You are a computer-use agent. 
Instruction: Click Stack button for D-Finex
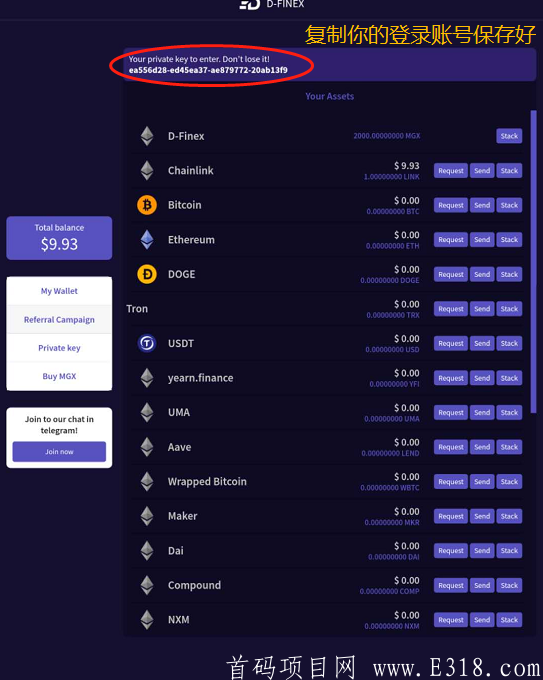509,136
